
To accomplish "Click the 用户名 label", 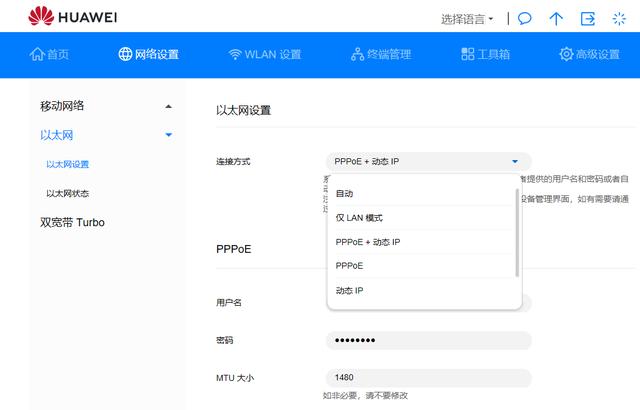I will click(229, 303).
